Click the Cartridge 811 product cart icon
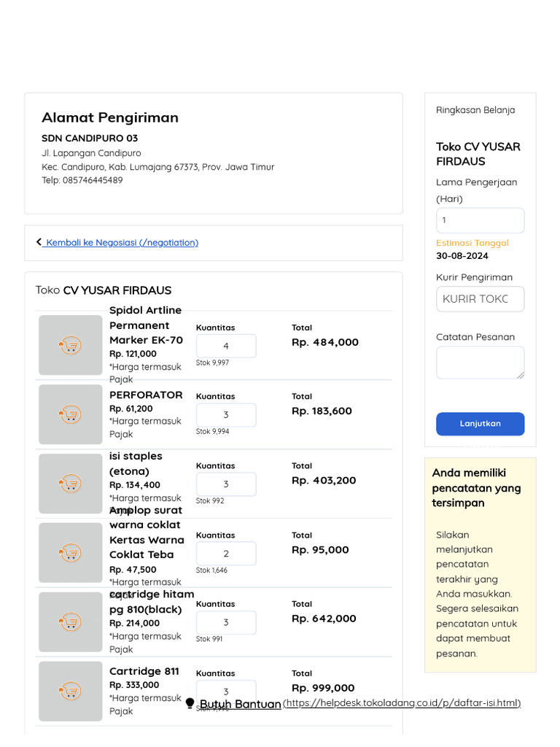560x747 pixels. point(70,691)
